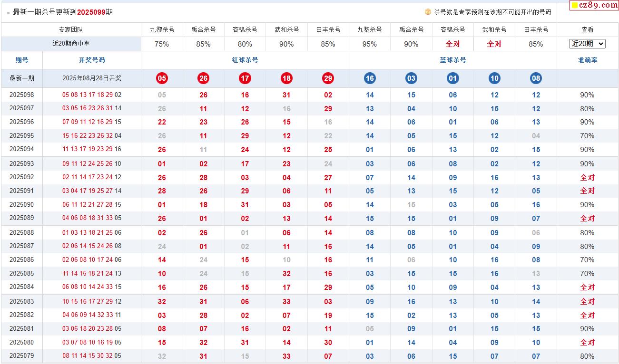619x364 pixels.
Task: Select blue ball 16 in latest period row
Action: pyautogui.click(x=370, y=78)
